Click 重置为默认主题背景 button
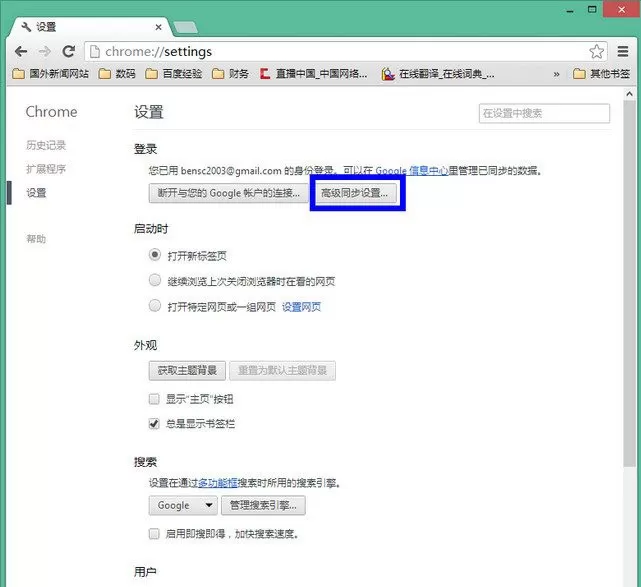641x587 pixels. [x=282, y=371]
